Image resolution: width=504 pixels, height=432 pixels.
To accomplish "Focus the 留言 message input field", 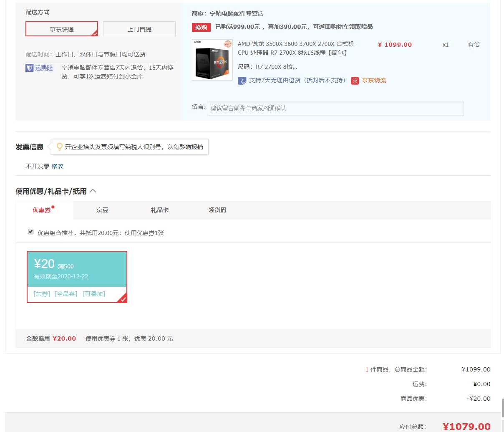I will point(336,108).
